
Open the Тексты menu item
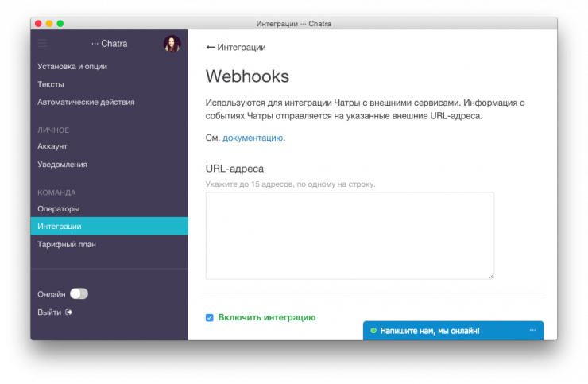point(51,84)
